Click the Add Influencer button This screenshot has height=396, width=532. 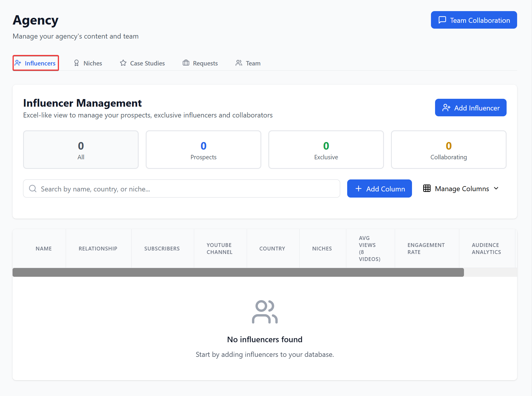(x=471, y=108)
